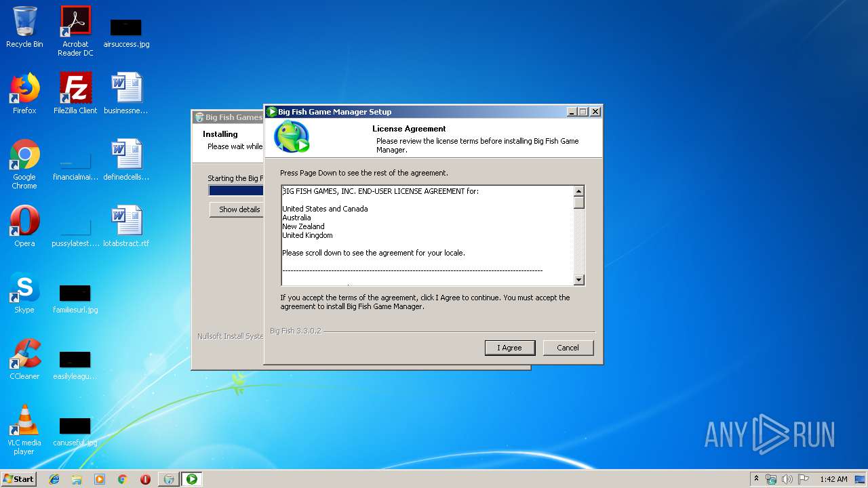Image resolution: width=868 pixels, height=488 pixels.
Task: Click the volume speaker tray icon
Action: point(787,479)
